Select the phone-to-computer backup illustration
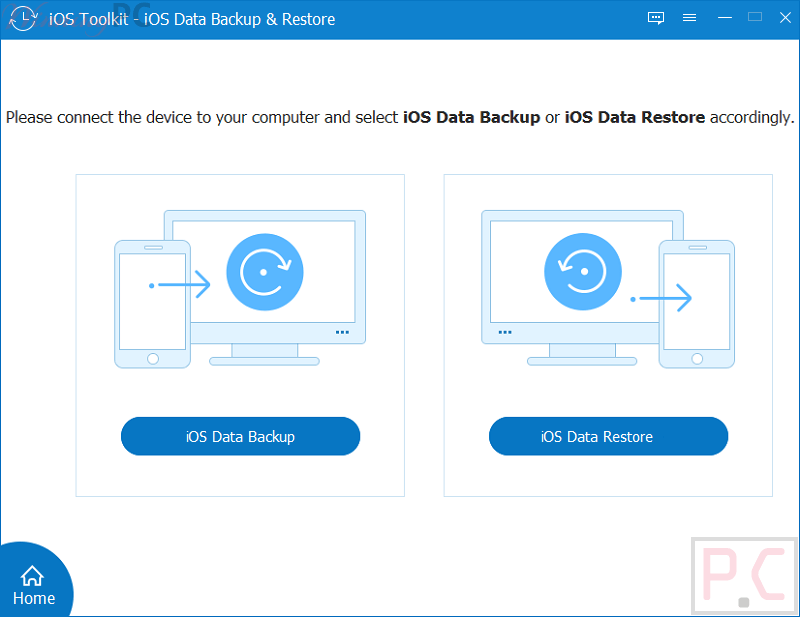The image size is (800, 617). click(240, 289)
